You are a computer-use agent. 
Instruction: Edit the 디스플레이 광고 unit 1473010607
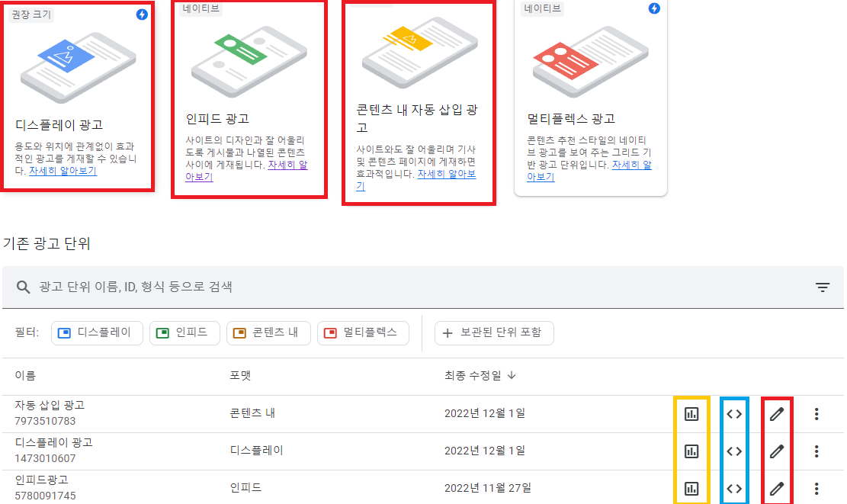(x=777, y=451)
